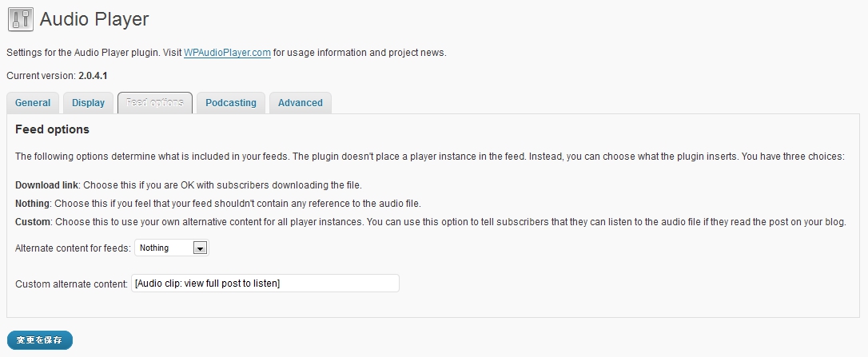Click the Alternate content for feeds label
Viewport: 868px width, 357px height.
tap(73, 248)
